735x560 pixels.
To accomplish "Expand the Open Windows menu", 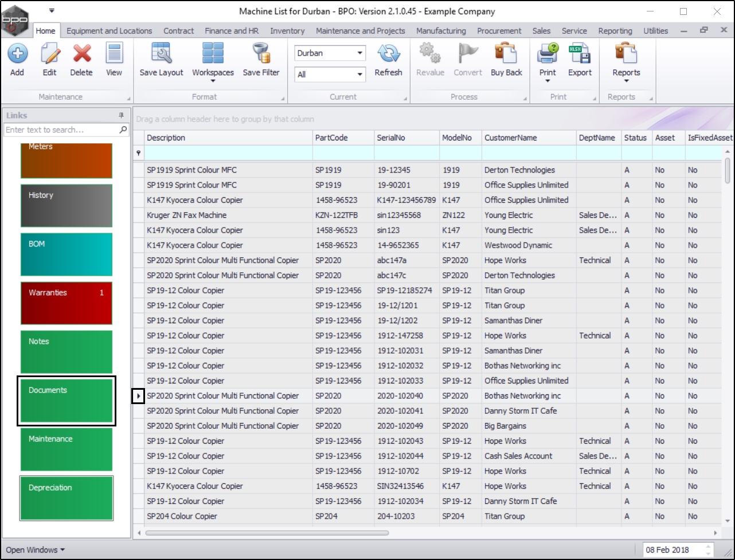I will pos(35,550).
